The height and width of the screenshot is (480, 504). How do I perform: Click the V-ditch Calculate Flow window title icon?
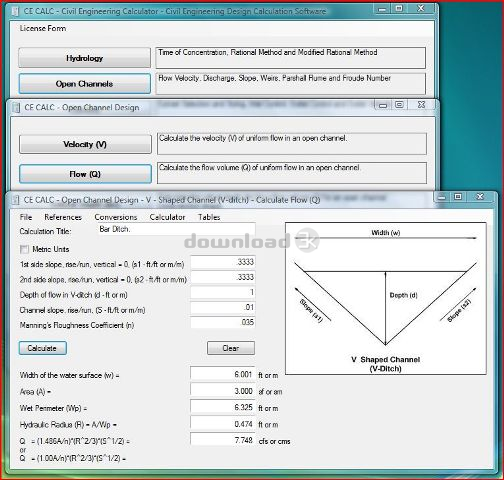point(15,200)
